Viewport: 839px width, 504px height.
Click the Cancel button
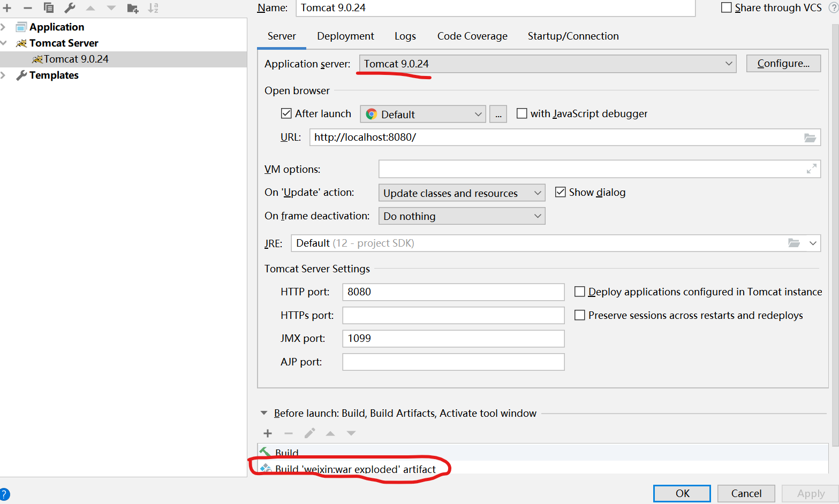click(746, 493)
